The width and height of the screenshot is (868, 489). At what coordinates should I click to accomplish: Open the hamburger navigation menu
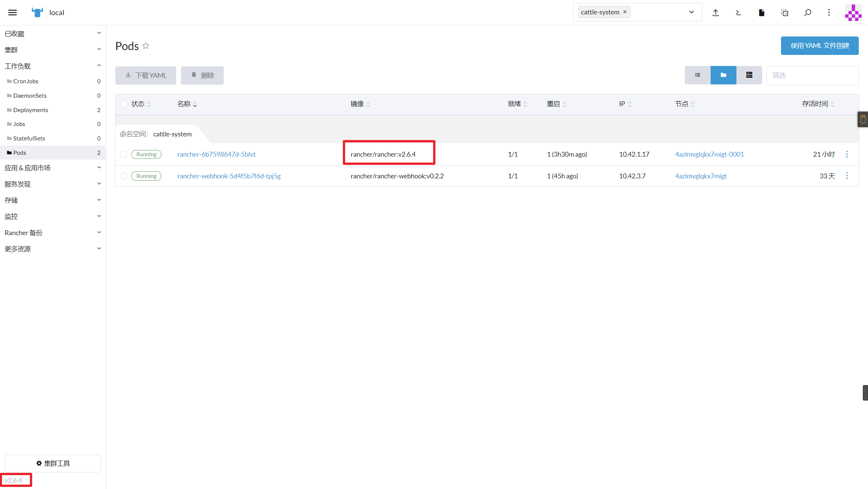click(13, 13)
